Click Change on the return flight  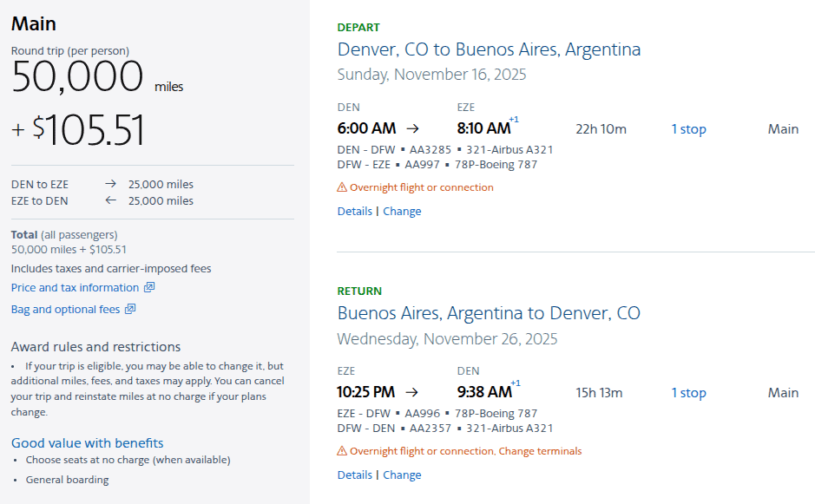click(402, 475)
